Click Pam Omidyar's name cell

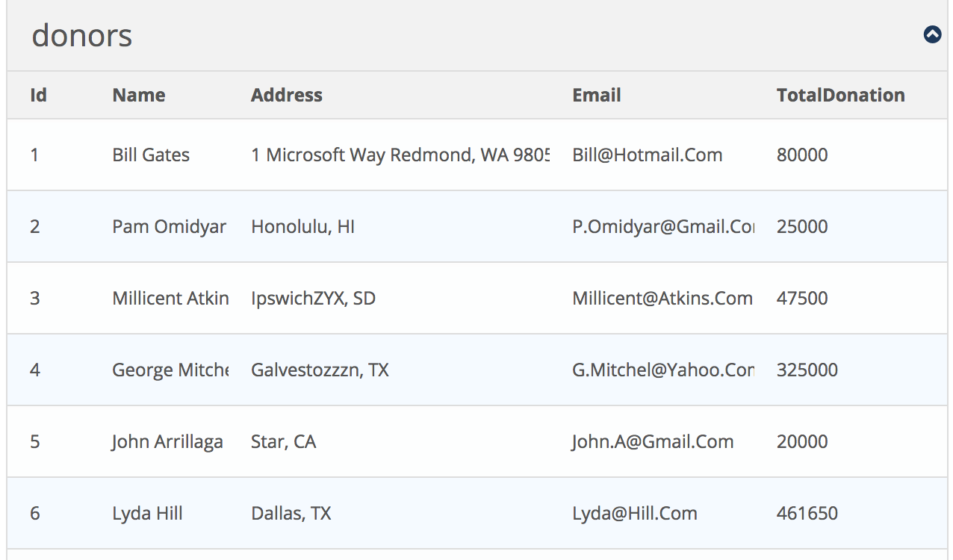169,227
